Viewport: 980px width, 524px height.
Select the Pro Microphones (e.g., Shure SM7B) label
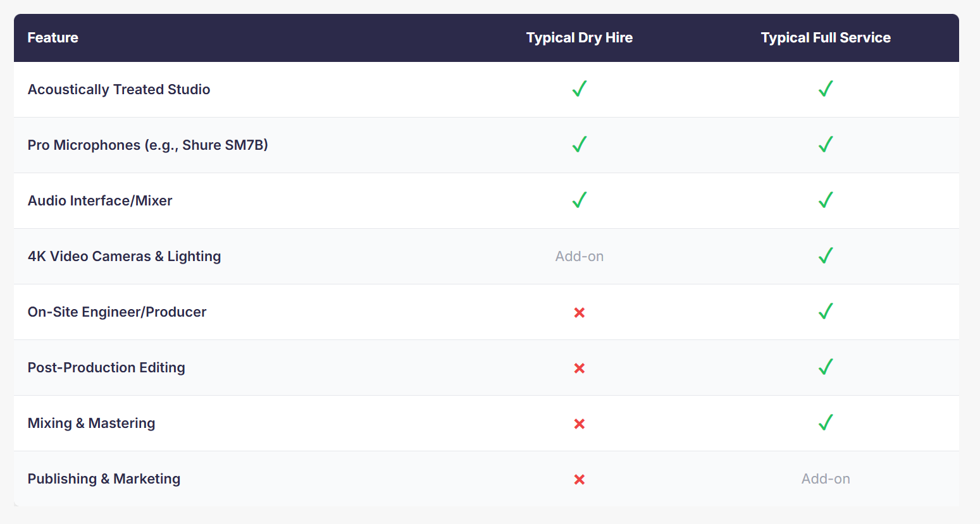(x=148, y=145)
